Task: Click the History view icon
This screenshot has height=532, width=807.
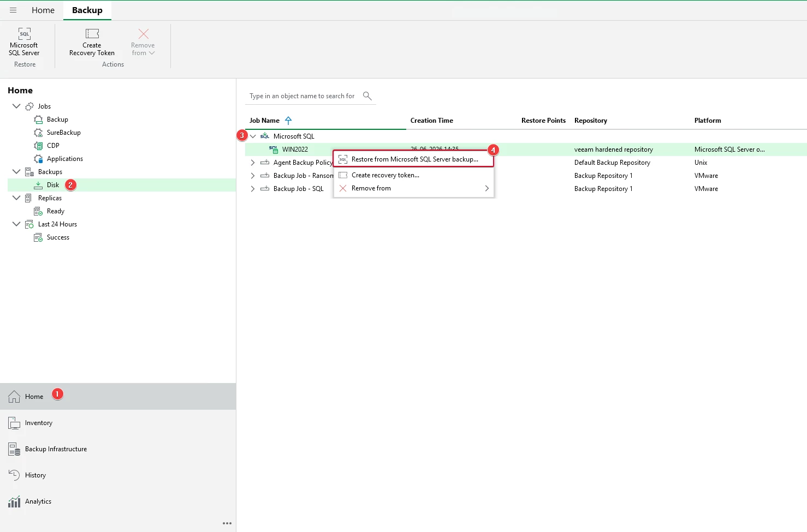Action: pos(14,475)
